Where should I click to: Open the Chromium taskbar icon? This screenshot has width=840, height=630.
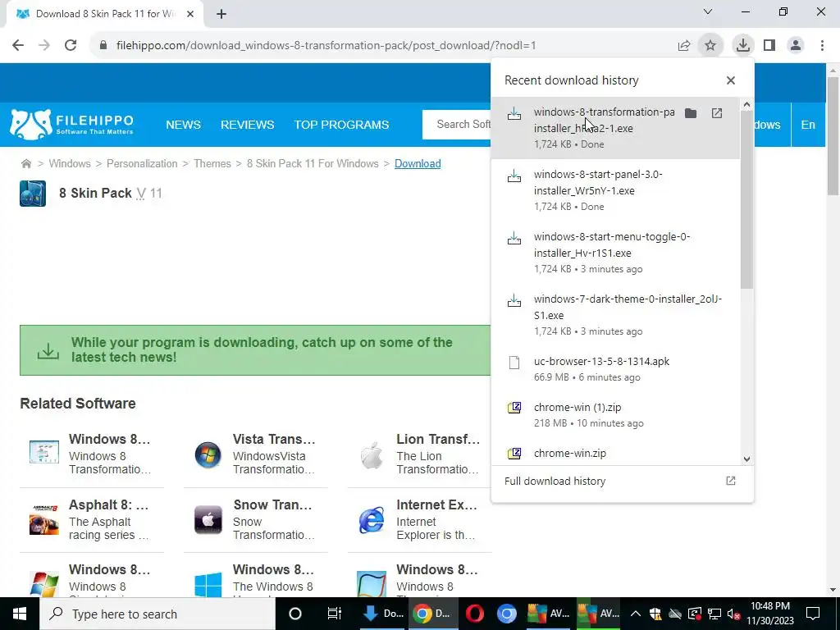[506, 614]
